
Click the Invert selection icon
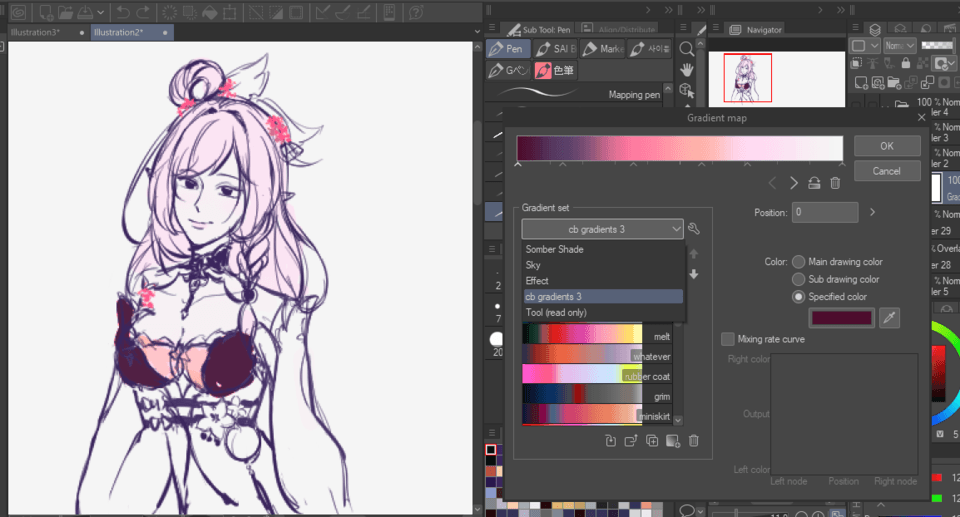click(x=276, y=12)
